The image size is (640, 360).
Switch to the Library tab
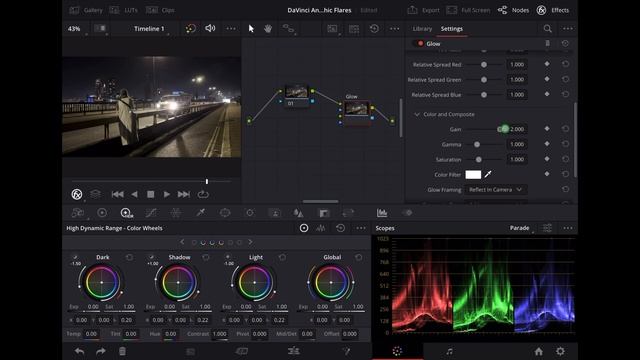[x=422, y=29]
